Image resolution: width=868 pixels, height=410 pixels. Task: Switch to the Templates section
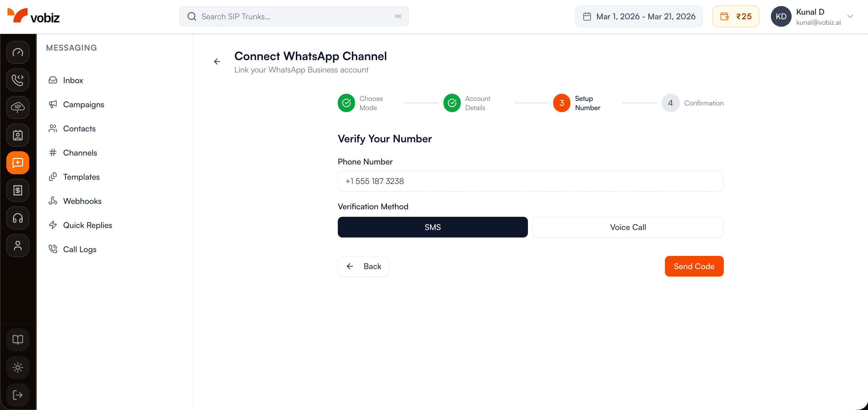tap(81, 177)
